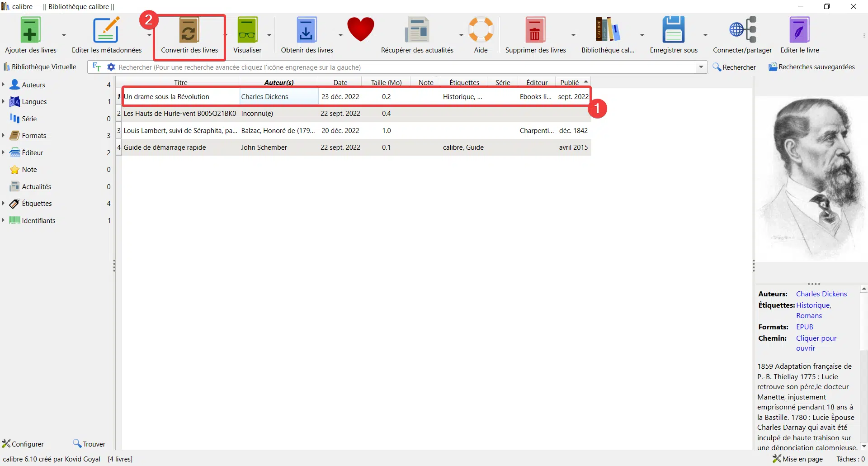868x466 pixels.
Task: Open Obtenir des livres dropdown arrow
Action: coord(340,35)
